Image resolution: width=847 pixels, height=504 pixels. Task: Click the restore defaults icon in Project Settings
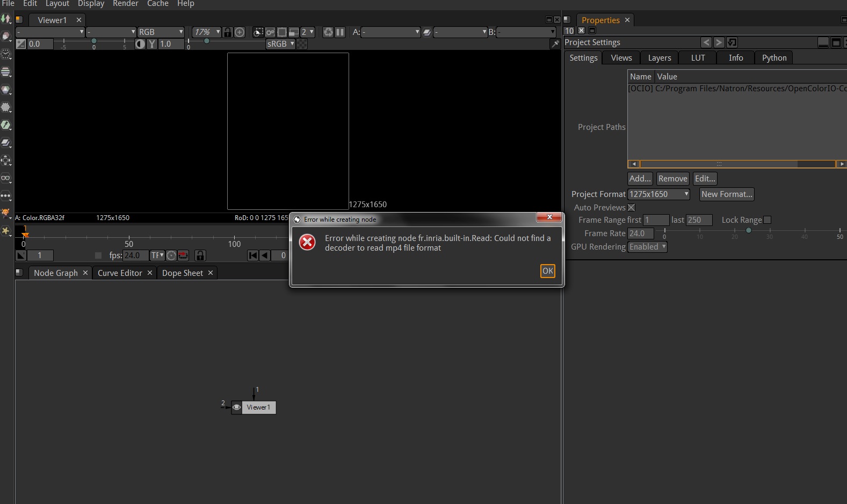[732, 42]
